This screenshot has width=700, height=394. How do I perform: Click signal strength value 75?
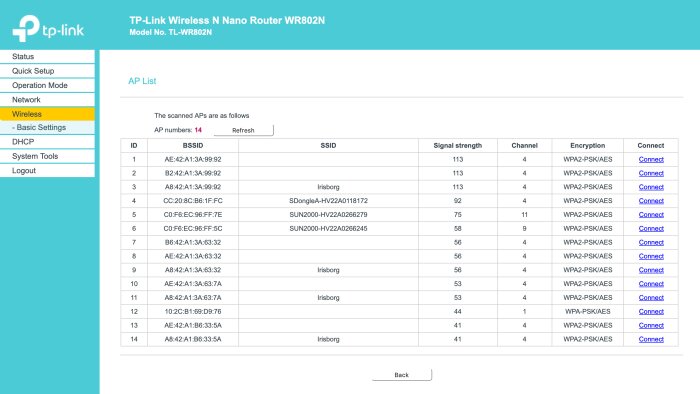[458, 215]
